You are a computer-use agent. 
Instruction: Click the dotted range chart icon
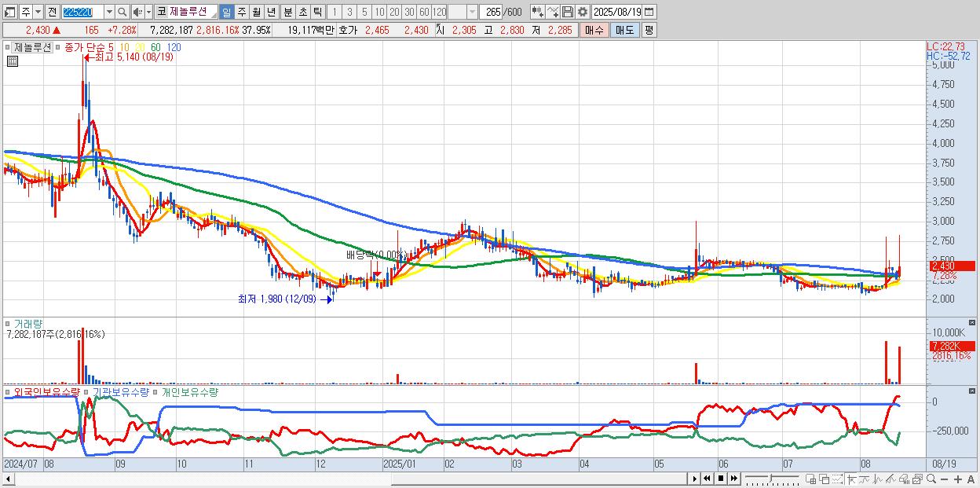[837, 479]
